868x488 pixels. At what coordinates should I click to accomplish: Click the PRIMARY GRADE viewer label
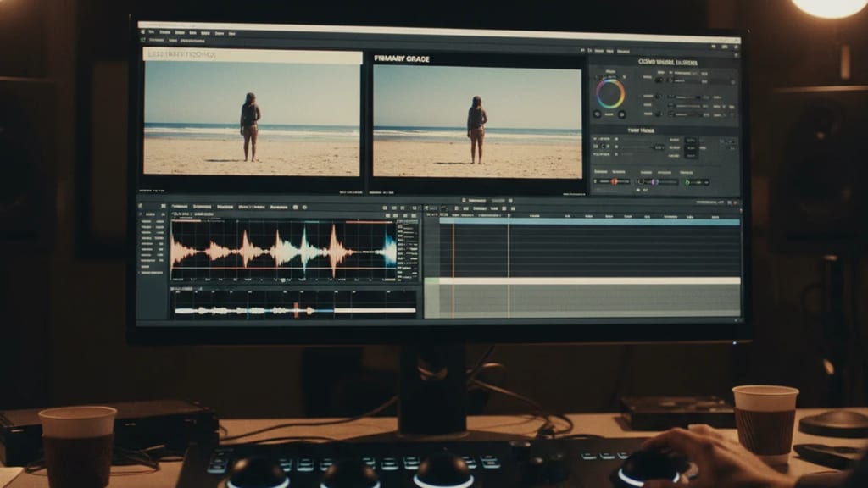(401, 58)
